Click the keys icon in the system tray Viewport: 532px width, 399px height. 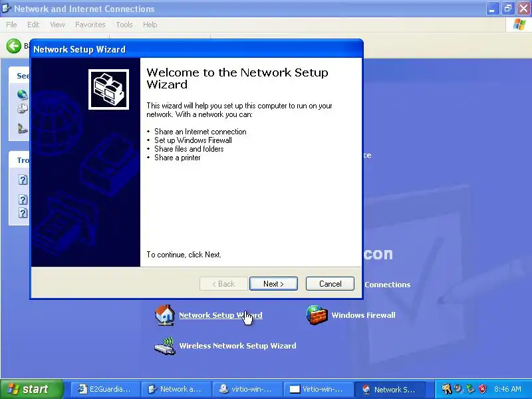(446, 389)
